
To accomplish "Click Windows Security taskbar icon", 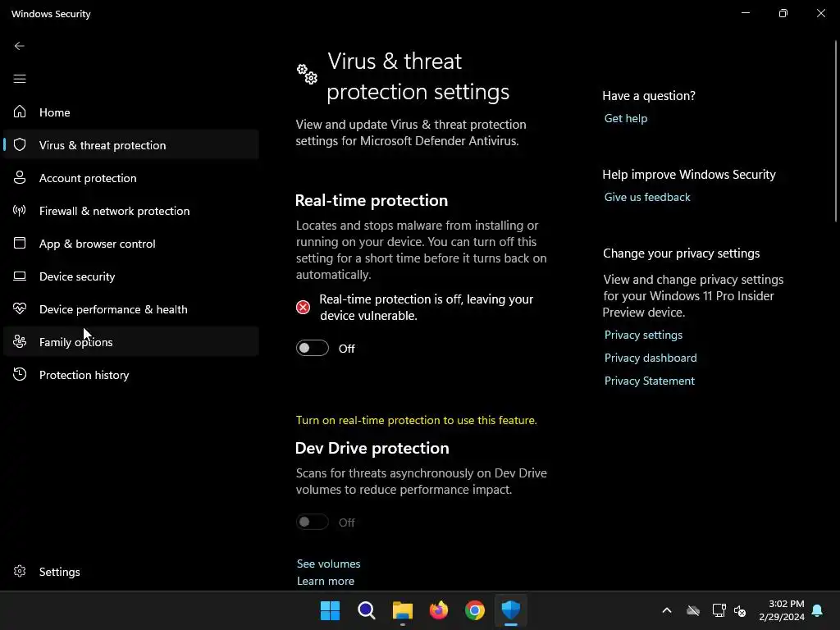I will click(511, 610).
